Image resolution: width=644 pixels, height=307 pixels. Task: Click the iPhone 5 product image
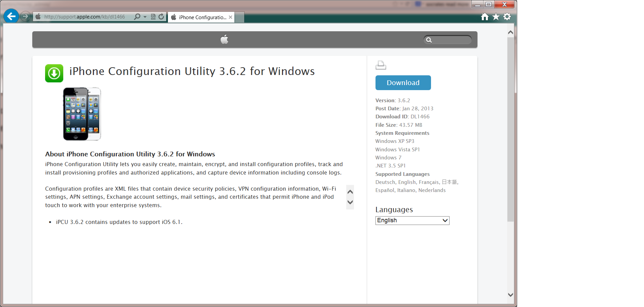pyautogui.click(x=82, y=114)
